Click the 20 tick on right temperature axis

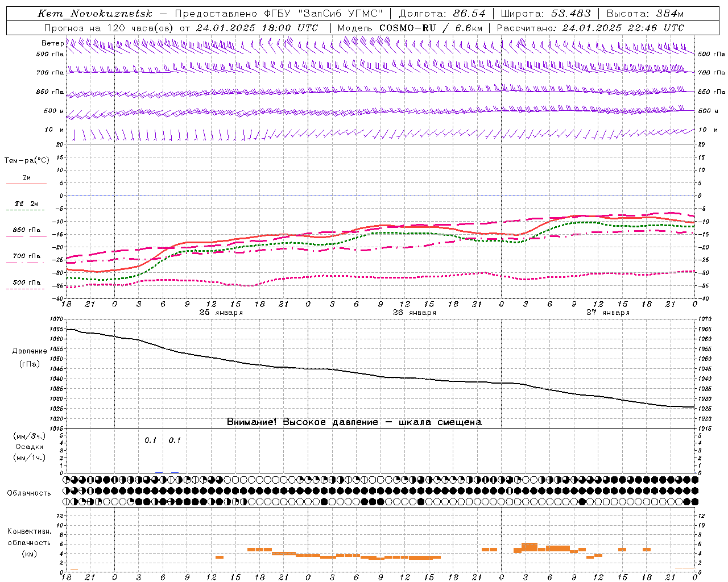(701, 144)
